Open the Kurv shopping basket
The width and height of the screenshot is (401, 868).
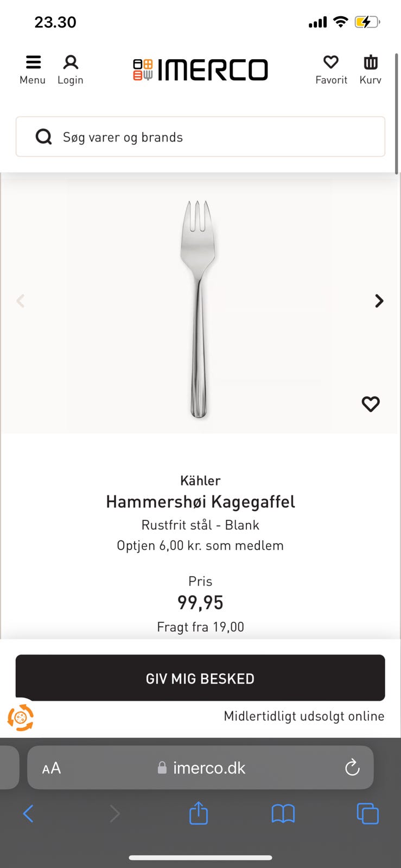[x=371, y=70]
